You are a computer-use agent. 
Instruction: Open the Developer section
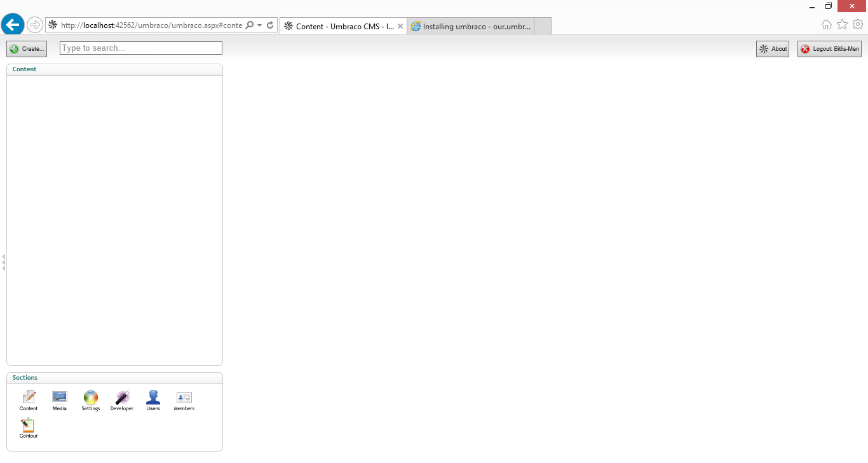(x=122, y=401)
